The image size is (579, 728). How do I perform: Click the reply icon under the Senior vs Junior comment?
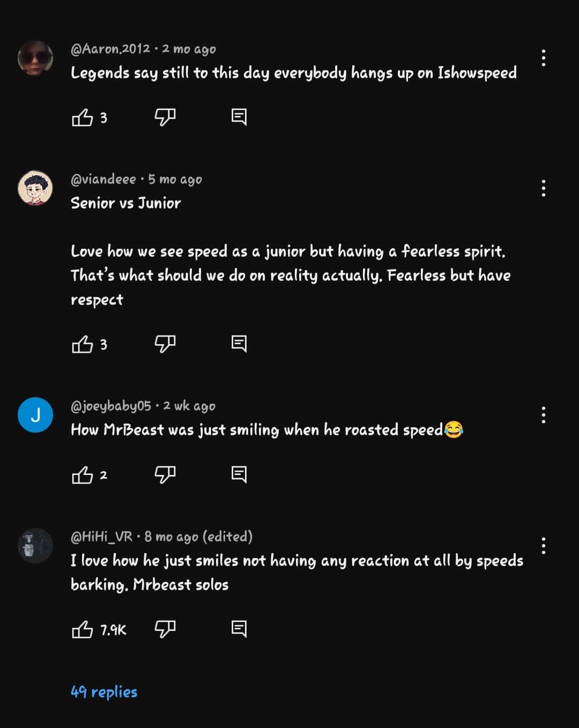pos(239,345)
